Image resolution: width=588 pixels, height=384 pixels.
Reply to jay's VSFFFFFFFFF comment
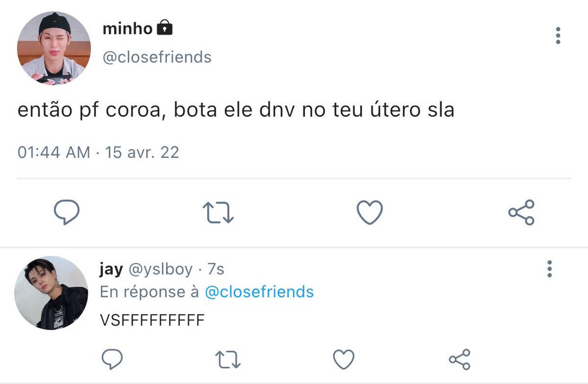click(113, 360)
